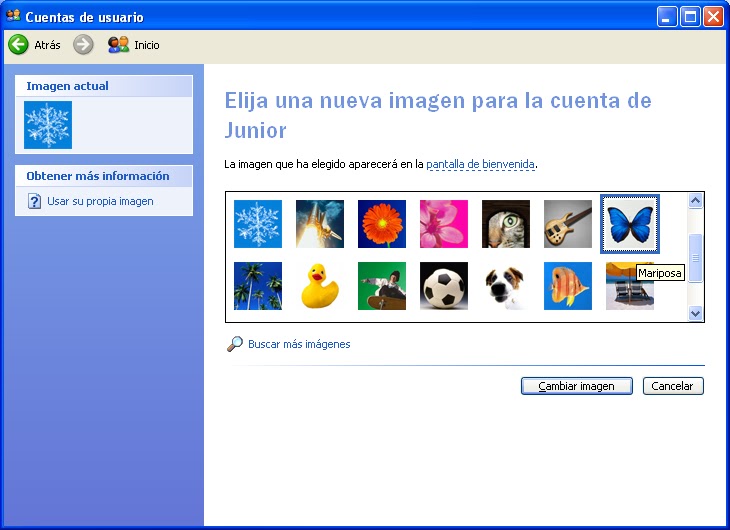Click the Obtener más información header

(104, 176)
